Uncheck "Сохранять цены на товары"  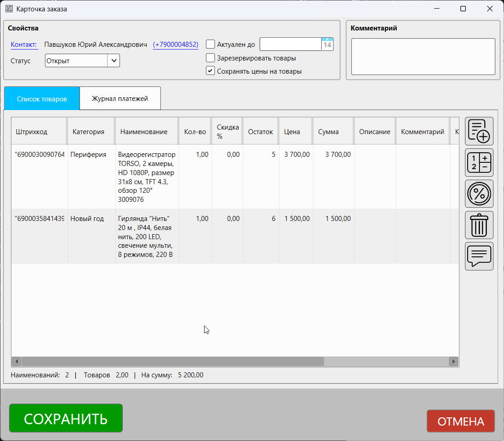(x=210, y=71)
